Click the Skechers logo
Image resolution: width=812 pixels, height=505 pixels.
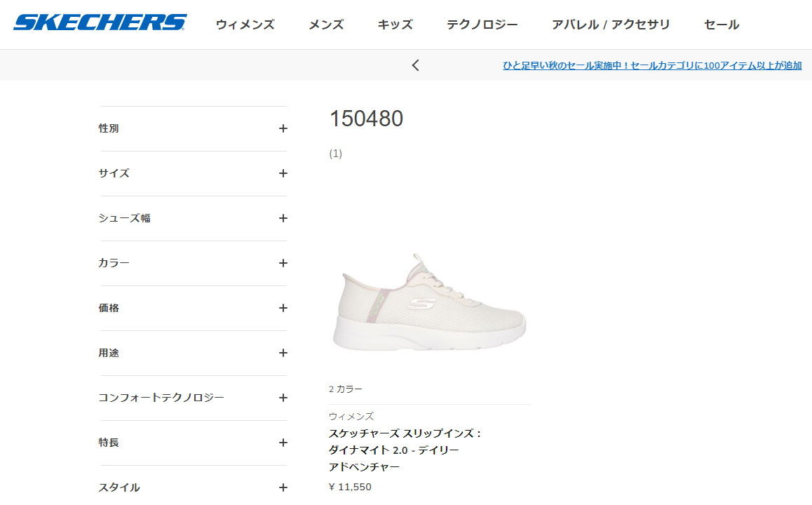[100, 22]
